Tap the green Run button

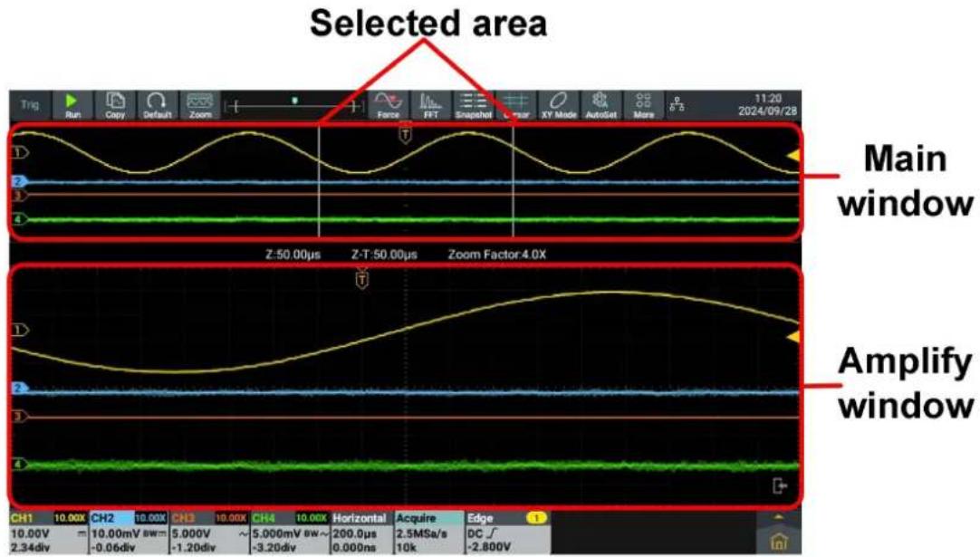pyautogui.click(x=72, y=105)
